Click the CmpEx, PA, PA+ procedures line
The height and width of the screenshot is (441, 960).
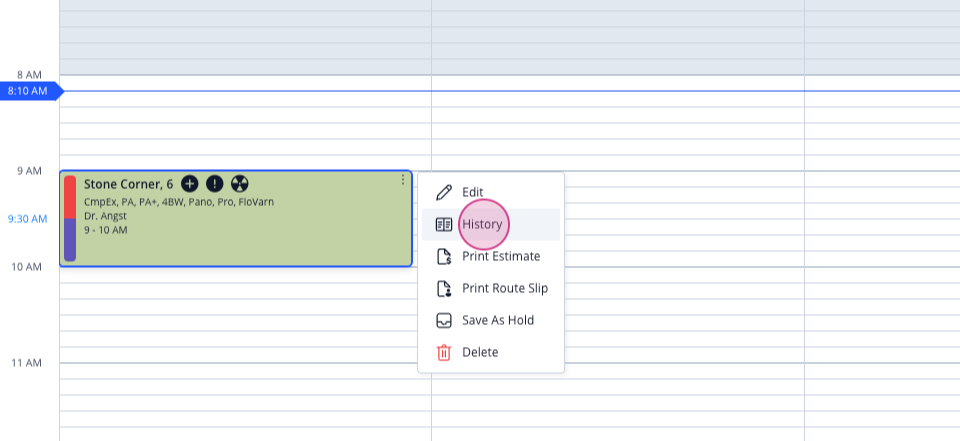coord(179,202)
